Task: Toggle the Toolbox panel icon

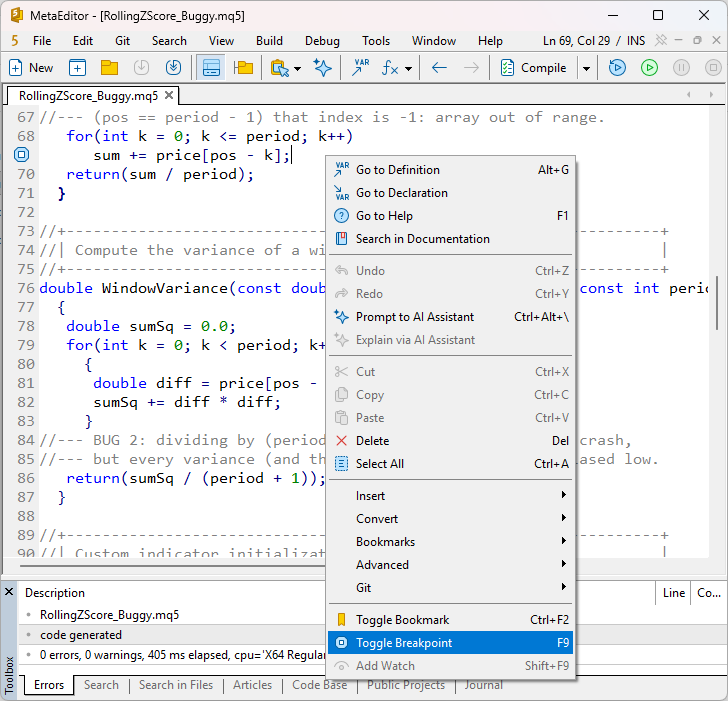Action: click(211, 68)
